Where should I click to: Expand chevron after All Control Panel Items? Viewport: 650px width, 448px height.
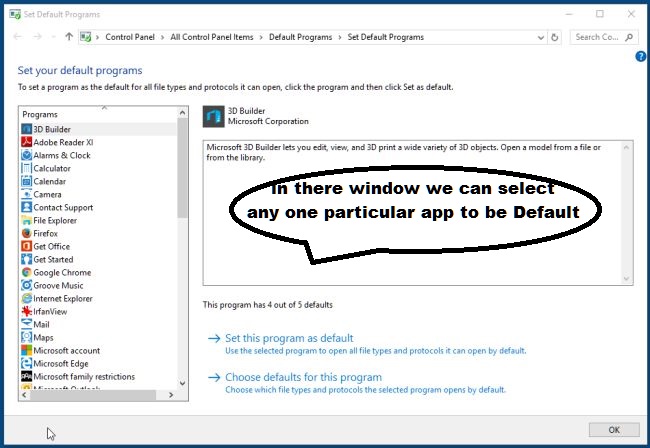coord(261,37)
